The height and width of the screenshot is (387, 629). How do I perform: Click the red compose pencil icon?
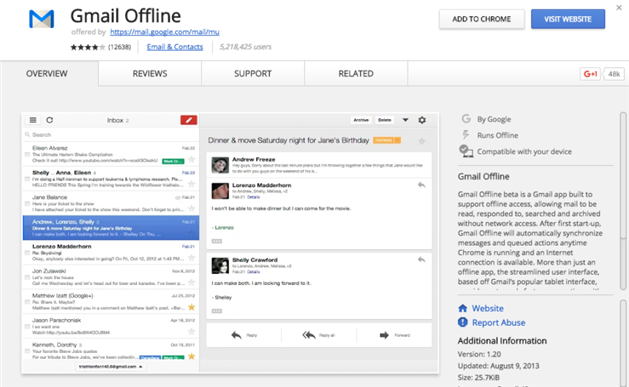189,120
